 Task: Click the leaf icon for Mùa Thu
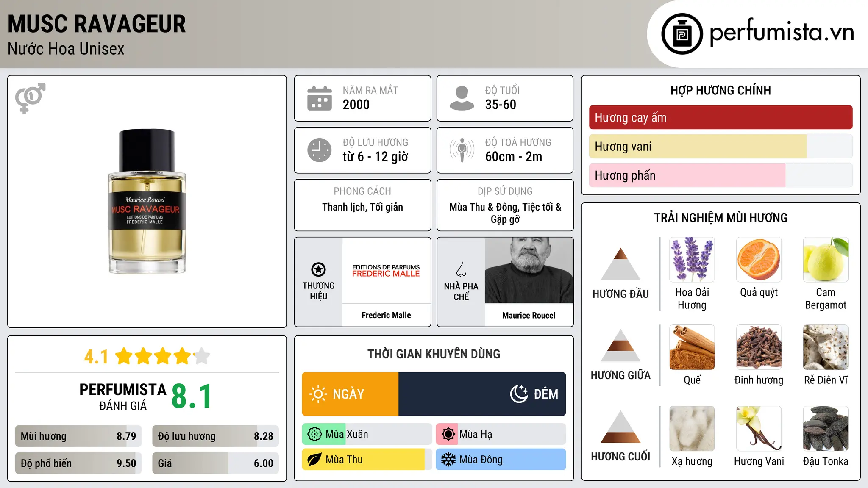[x=314, y=460]
